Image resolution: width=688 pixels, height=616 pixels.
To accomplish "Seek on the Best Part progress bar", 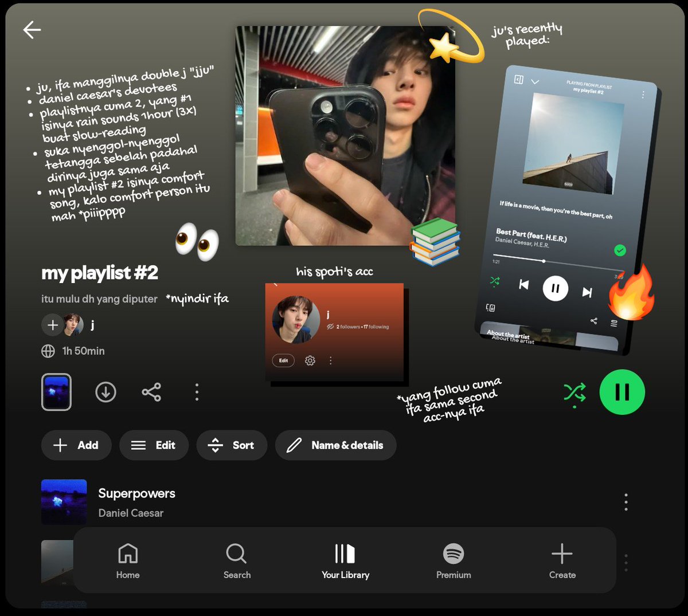I will click(558, 264).
